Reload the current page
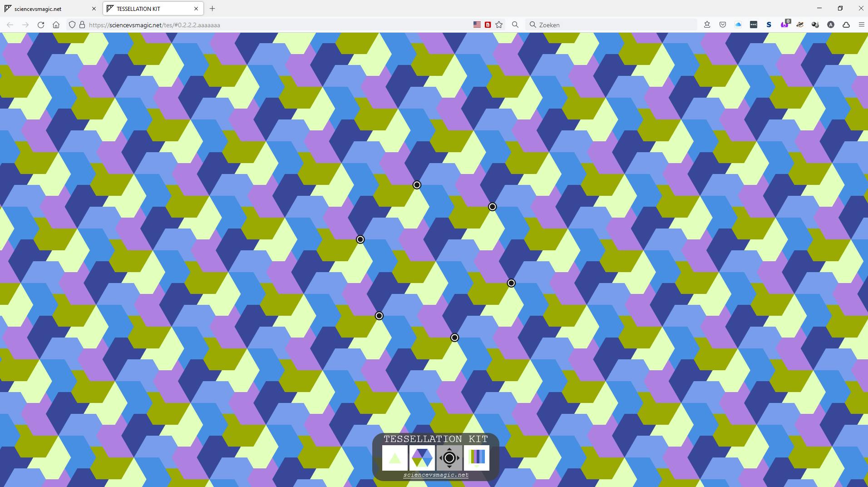This screenshot has width=868, height=487. pyautogui.click(x=41, y=25)
